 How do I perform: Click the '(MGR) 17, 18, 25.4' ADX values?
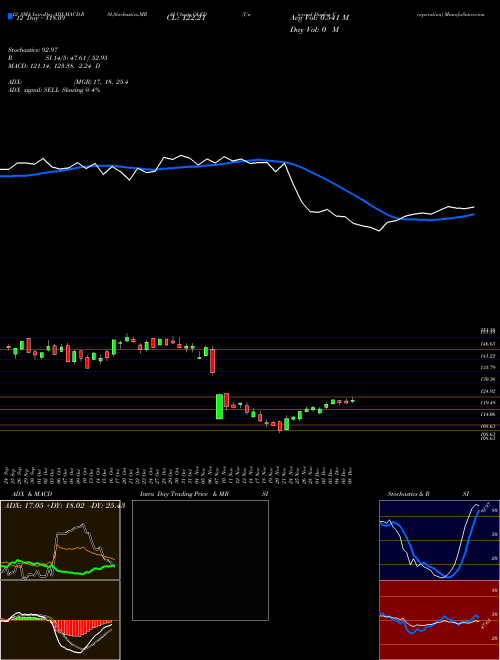101,82
